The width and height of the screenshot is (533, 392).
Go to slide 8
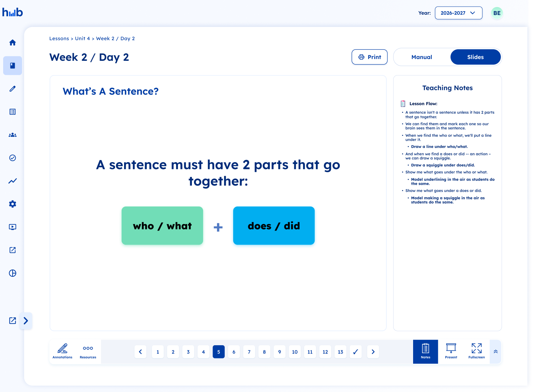[264, 352]
